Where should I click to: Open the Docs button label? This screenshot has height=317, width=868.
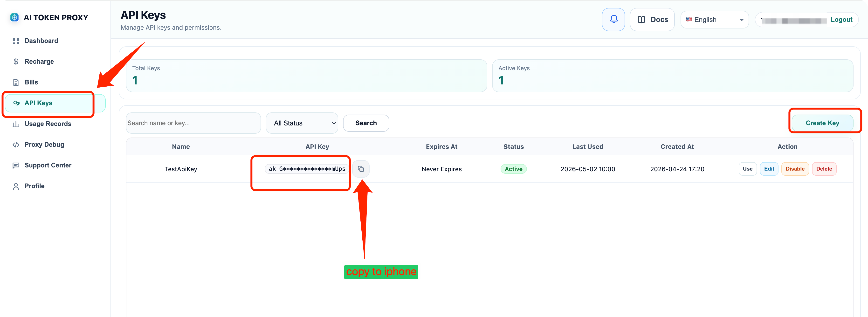[x=659, y=20]
